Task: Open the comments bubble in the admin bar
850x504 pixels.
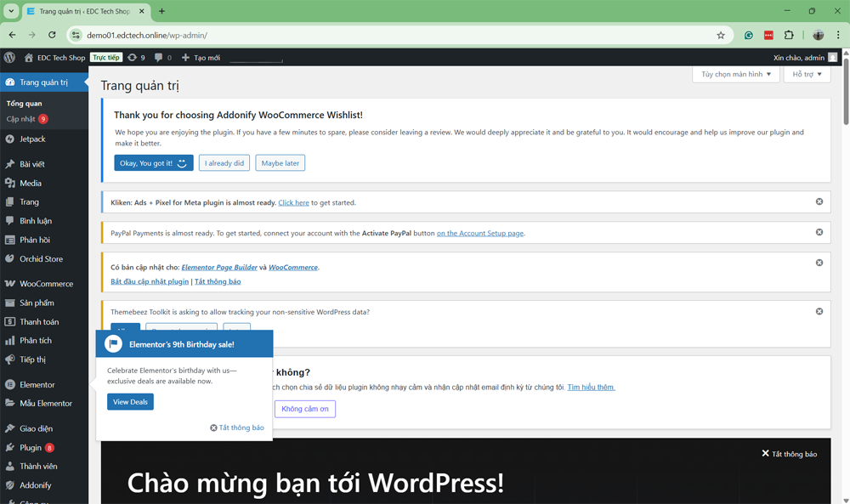Action: 162,58
